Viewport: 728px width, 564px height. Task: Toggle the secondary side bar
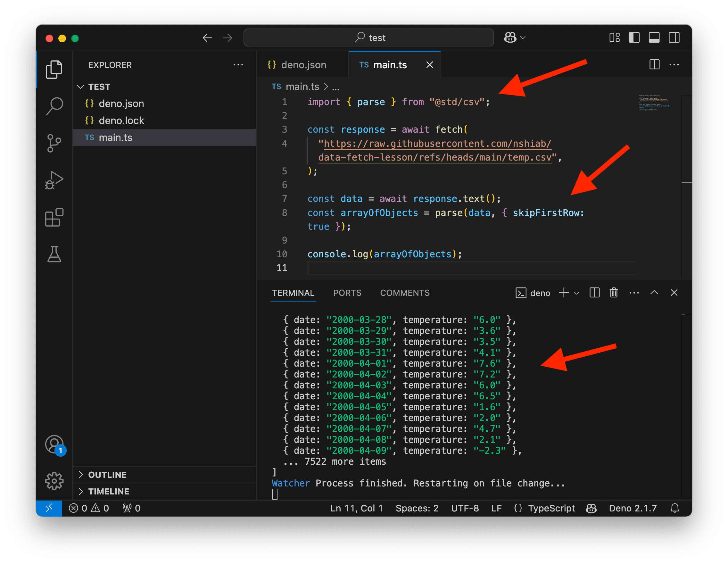point(674,38)
